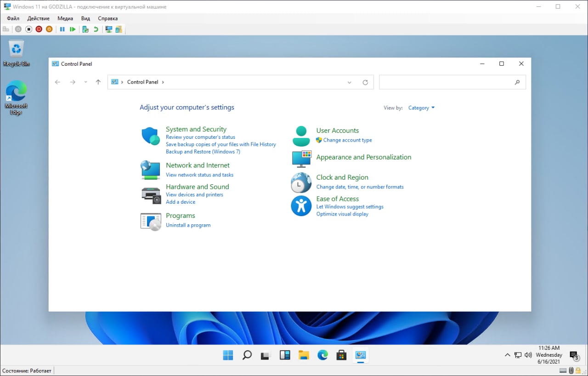Open the Справка menu
588x376 pixels.
point(108,18)
